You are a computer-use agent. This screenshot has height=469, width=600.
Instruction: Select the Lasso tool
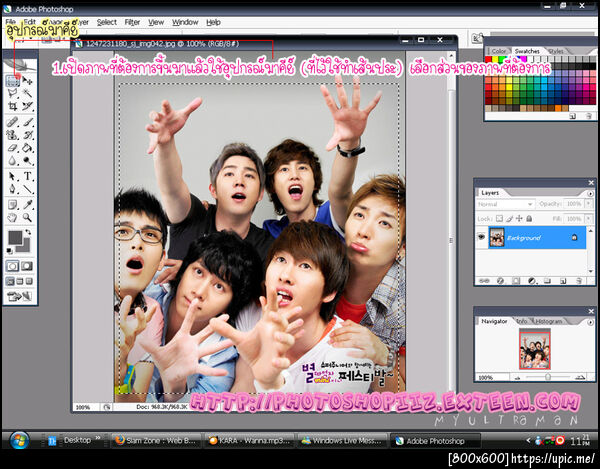pyautogui.click(x=13, y=93)
